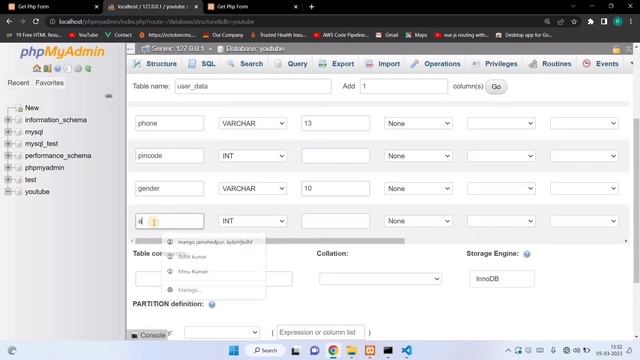Open a new browser tab
This screenshot has height=360, width=640.
coord(311,7)
